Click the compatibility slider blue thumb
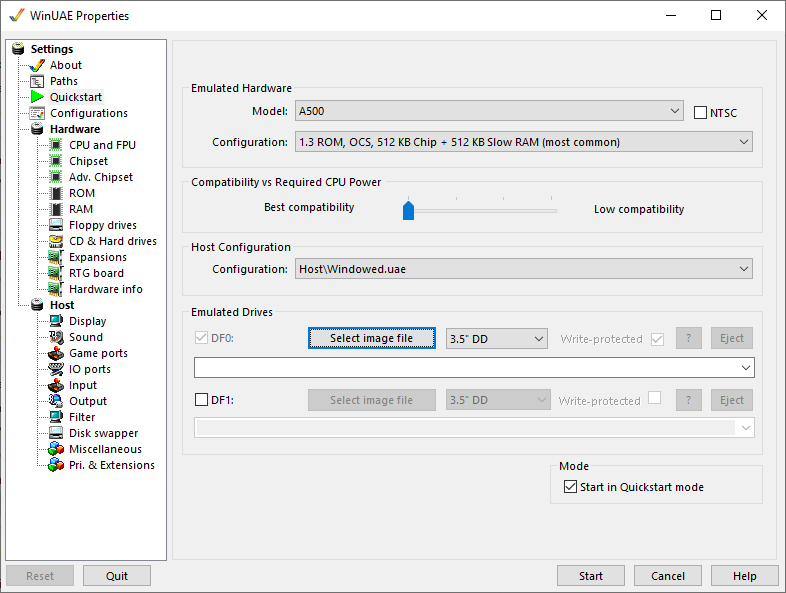The width and height of the screenshot is (786, 593). [409, 211]
